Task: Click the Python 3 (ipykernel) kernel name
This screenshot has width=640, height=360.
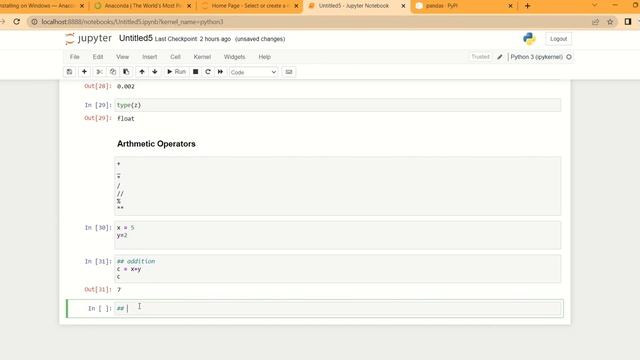Action: tap(536, 57)
